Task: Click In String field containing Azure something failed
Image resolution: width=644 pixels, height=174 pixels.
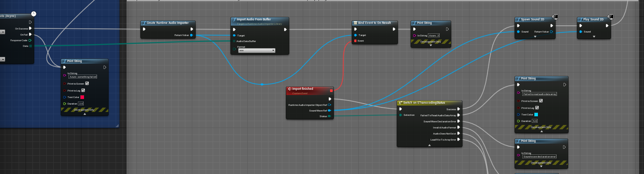Action: [x=83, y=76]
